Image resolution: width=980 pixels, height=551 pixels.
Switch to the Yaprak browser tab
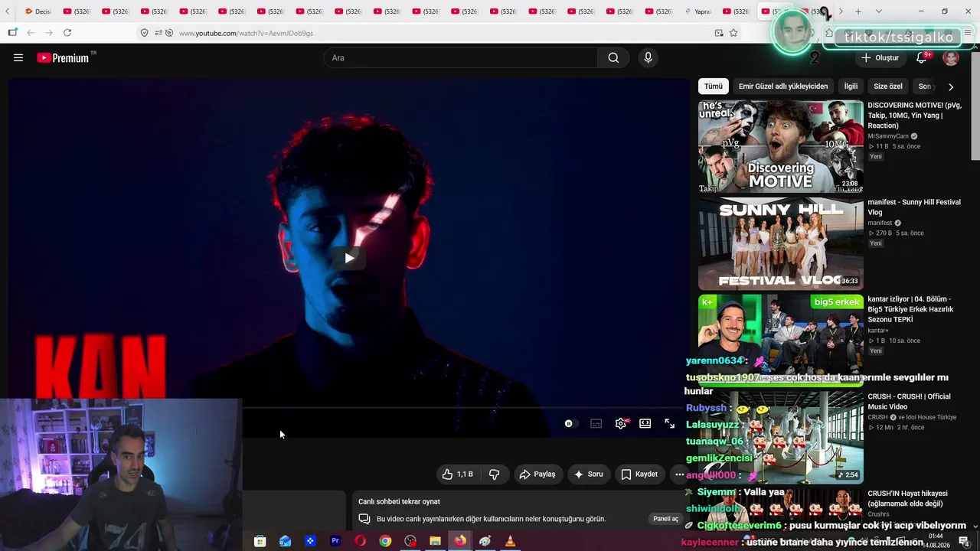pyautogui.click(x=698, y=11)
